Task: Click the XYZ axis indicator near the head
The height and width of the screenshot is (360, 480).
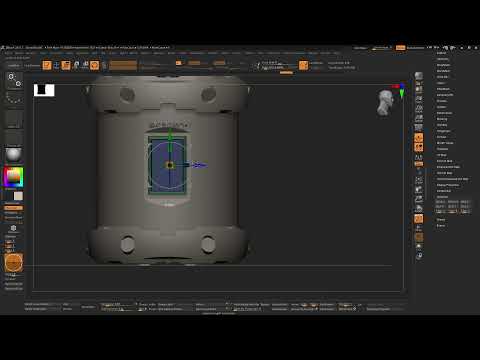Action: [400, 90]
